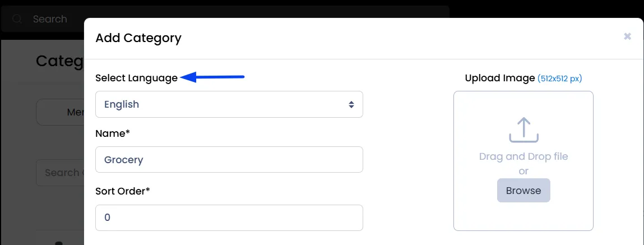Image resolution: width=644 pixels, height=245 pixels.
Task: Focus the Sort Order field showing 0
Action: point(229,218)
